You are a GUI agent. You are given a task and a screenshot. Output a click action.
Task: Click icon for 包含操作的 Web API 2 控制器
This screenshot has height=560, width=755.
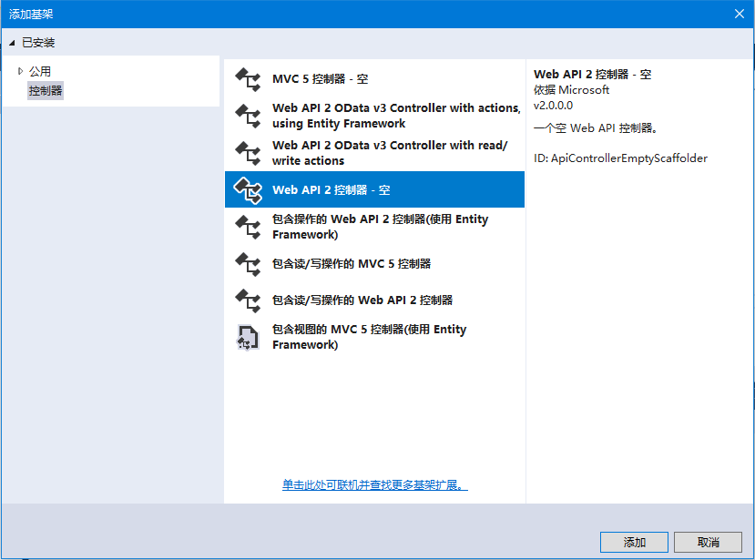pyautogui.click(x=248, y=227)
